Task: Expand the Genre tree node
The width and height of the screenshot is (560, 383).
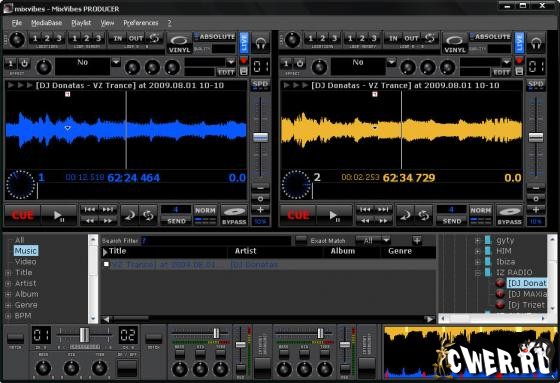Action: [x=8, y=305]
